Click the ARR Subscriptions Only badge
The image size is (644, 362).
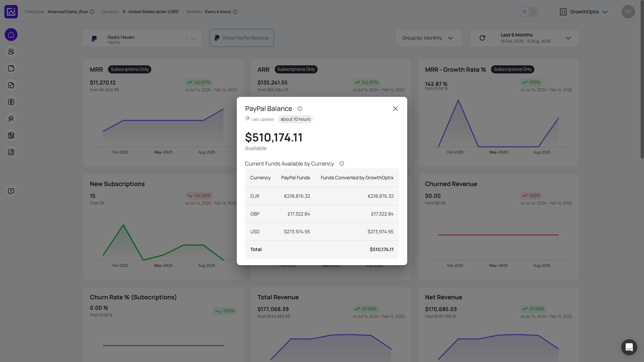[296, 69]
